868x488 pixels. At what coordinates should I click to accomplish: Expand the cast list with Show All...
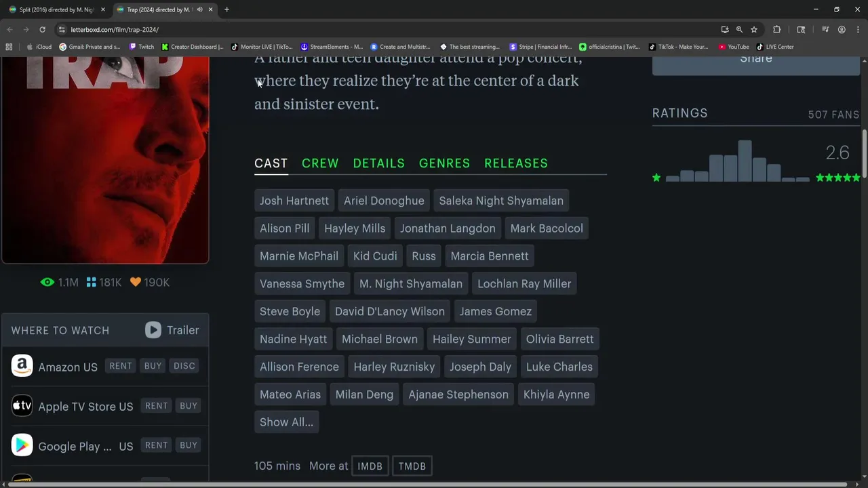(286, 422)
